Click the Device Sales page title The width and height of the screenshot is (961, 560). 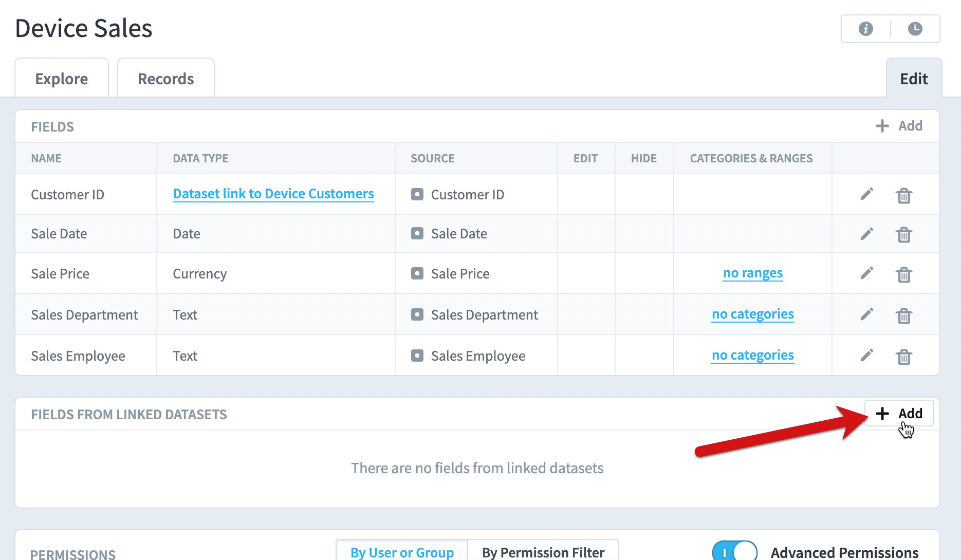[x=84, y=28]
